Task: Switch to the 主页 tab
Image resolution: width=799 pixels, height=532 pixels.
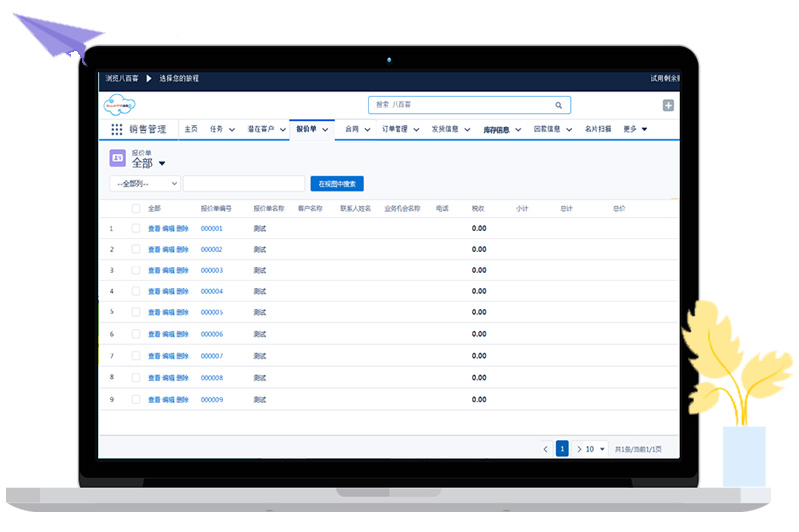Action: click(191, 129)
